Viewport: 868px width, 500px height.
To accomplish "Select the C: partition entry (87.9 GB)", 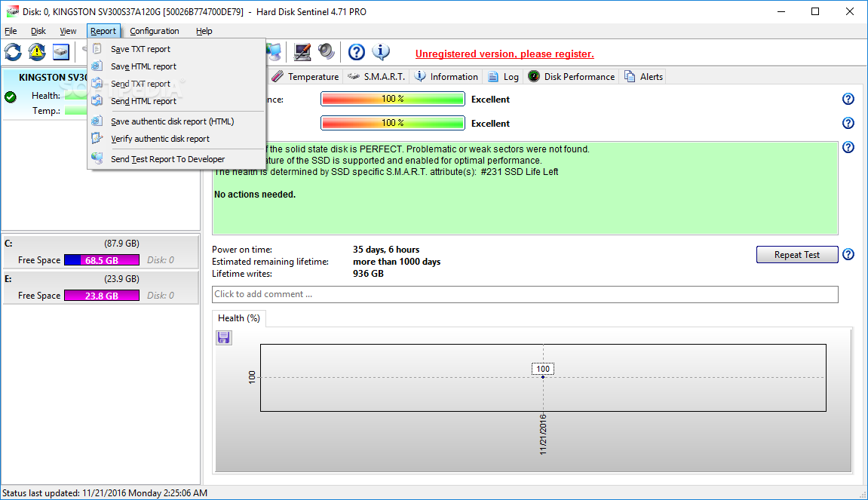I will (x=101, y=252).
